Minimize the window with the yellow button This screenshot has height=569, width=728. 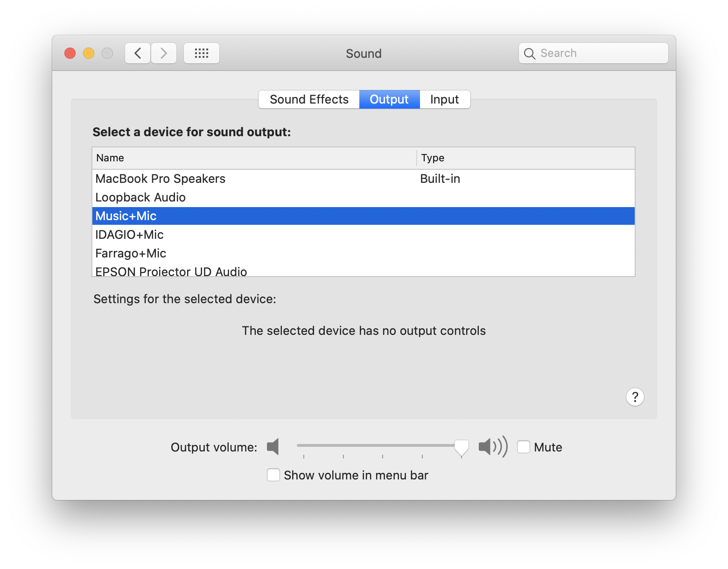click(x=89, y=53)
